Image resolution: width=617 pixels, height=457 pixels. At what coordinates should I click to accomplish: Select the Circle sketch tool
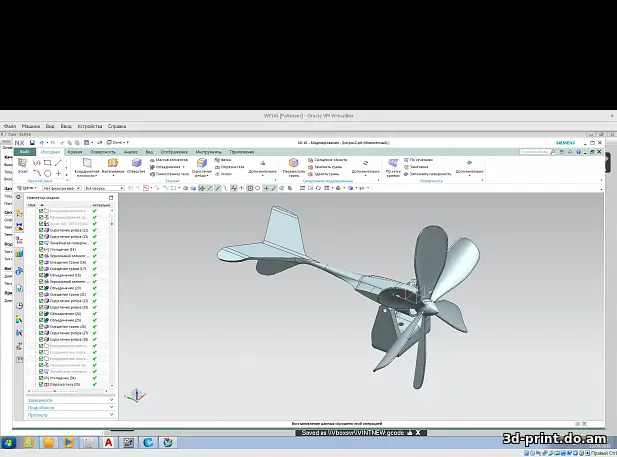click(x=48, y=173)
